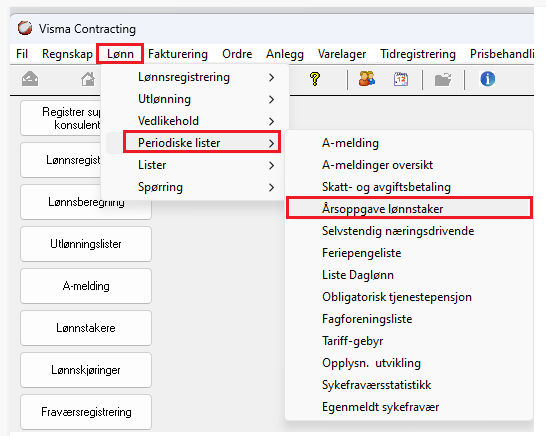546x436 pixels.
Task: Expand the Lister submenu
Action: coord(195,165)
